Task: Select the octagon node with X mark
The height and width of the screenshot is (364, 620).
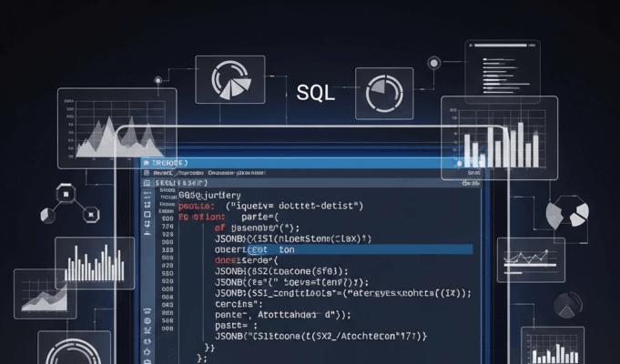Action: coord(91,215)
